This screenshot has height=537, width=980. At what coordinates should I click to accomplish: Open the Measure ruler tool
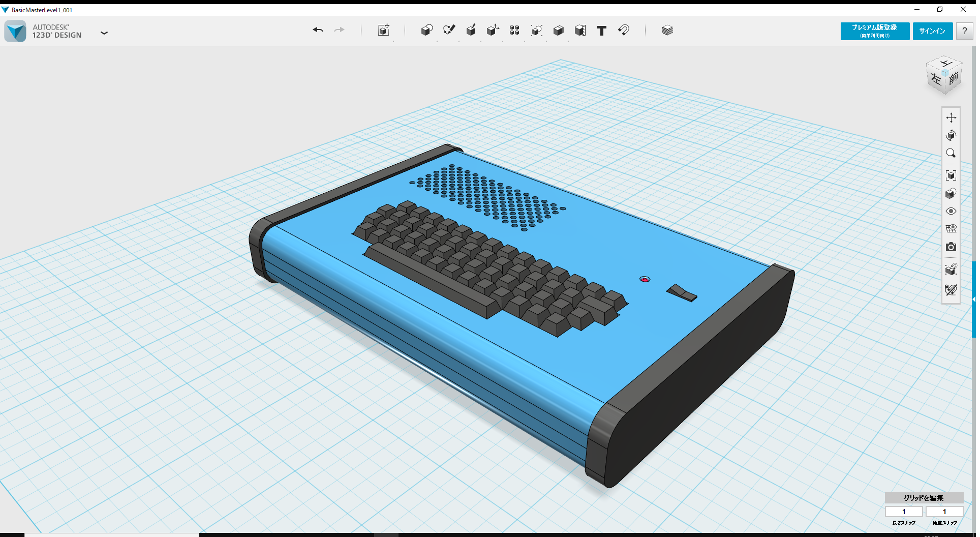point(580,31)
